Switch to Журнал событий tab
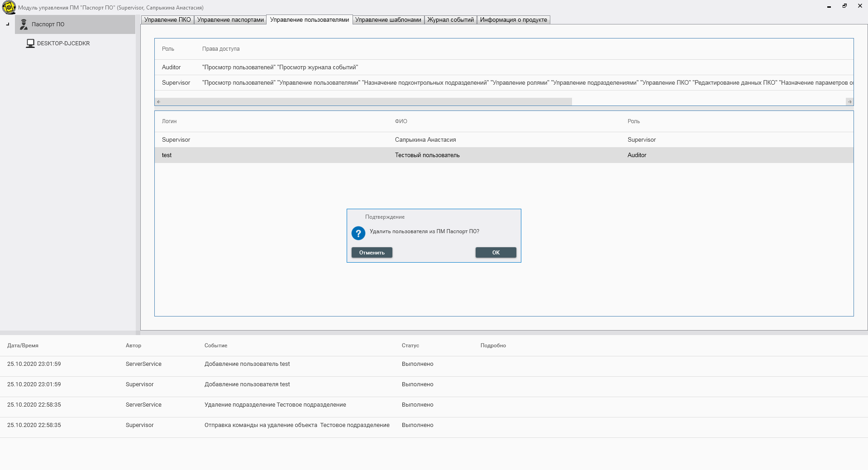Screen dimensions: 868x470 click(x=450, y=20)
